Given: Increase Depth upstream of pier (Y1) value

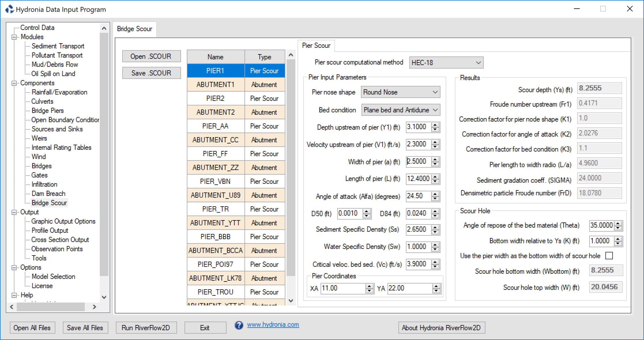Looking at the screenshot, I should pos(435,125).
